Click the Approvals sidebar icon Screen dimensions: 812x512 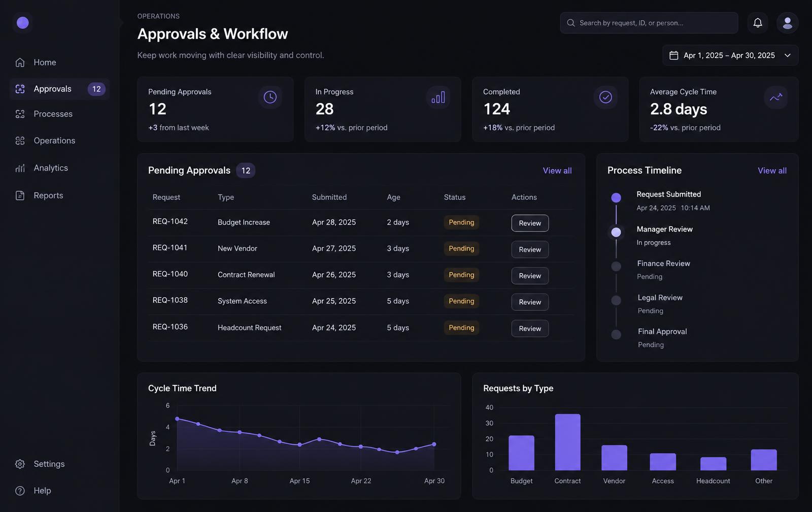tap(20, 89)
